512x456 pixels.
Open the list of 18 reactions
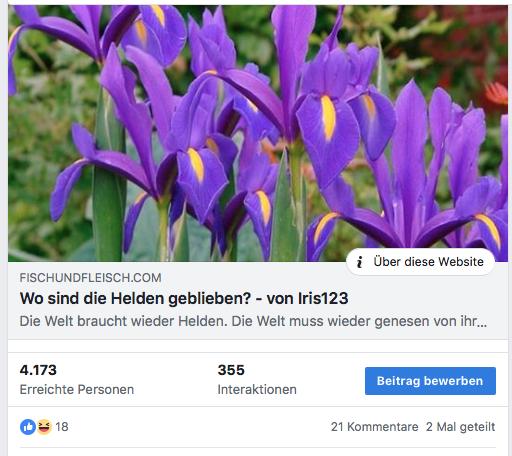[62, 427]
